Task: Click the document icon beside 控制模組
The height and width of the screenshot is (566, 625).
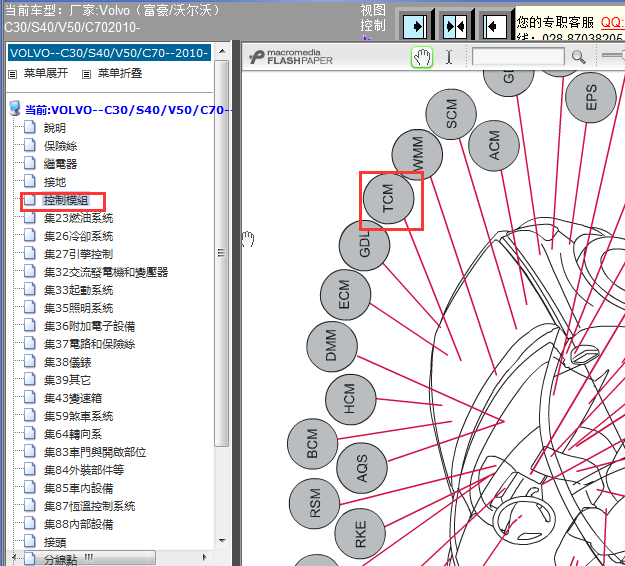Action: 29,199
